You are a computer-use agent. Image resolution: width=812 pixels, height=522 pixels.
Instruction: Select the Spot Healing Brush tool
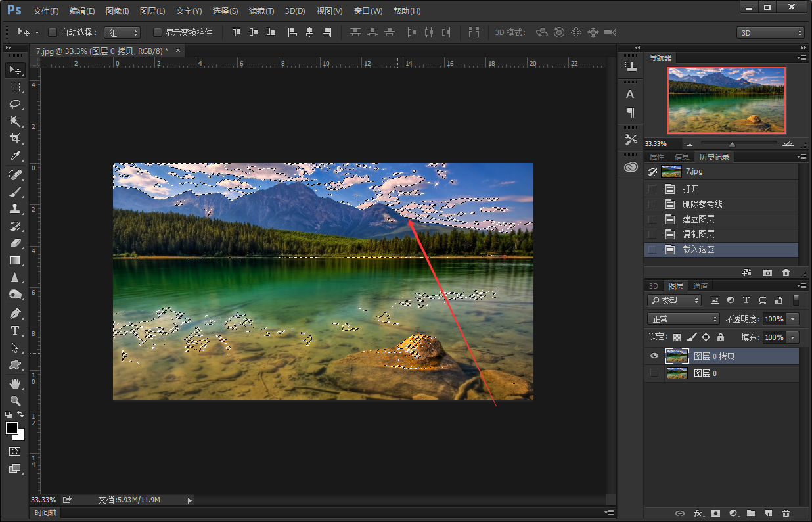coord(14,175)
